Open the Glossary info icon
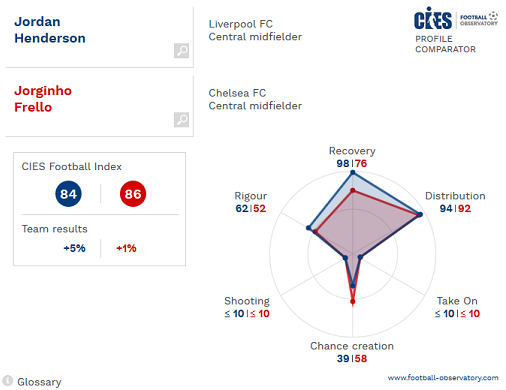Screen dimensions: 506x390 (7, 380)
